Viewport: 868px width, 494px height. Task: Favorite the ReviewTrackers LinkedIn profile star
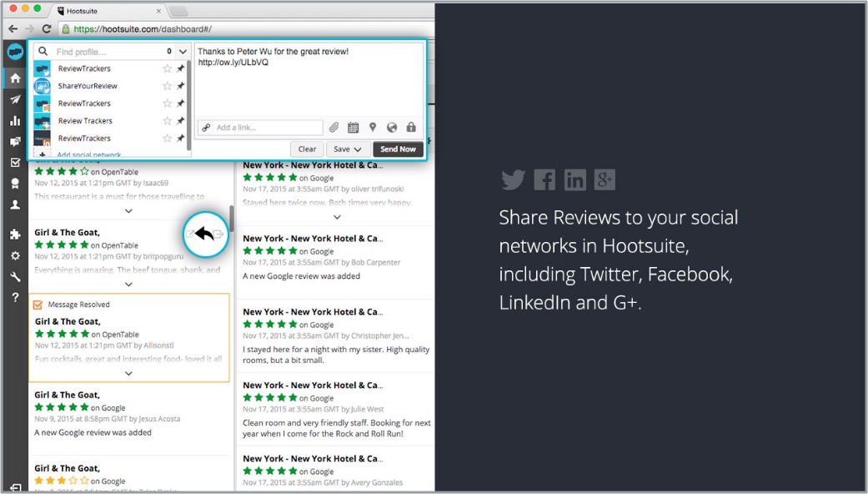(x=167, y=138)
